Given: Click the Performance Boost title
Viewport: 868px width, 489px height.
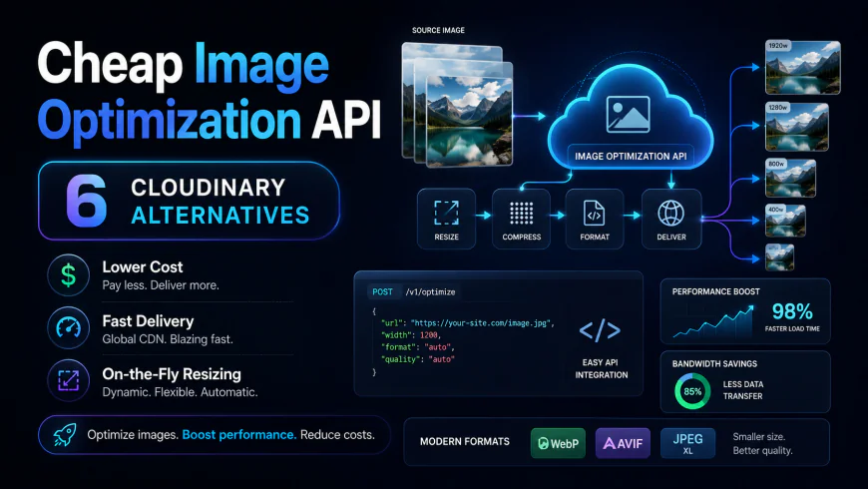Looking at the screenshot, I should pos(715,291).
